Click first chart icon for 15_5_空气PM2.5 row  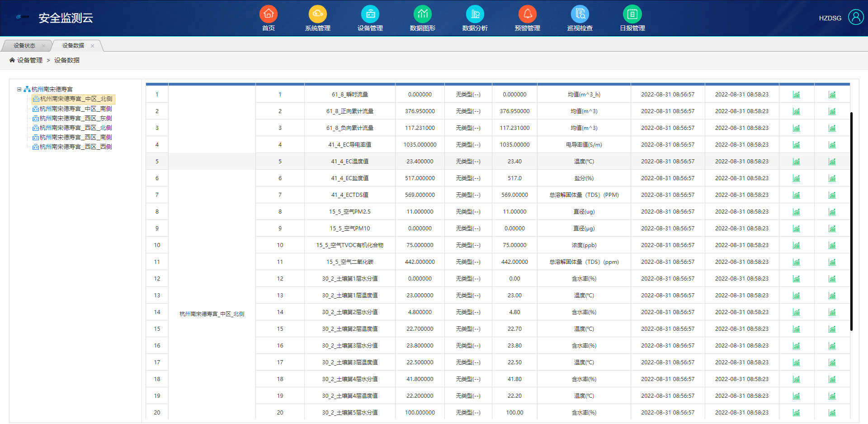click(797, 212)
